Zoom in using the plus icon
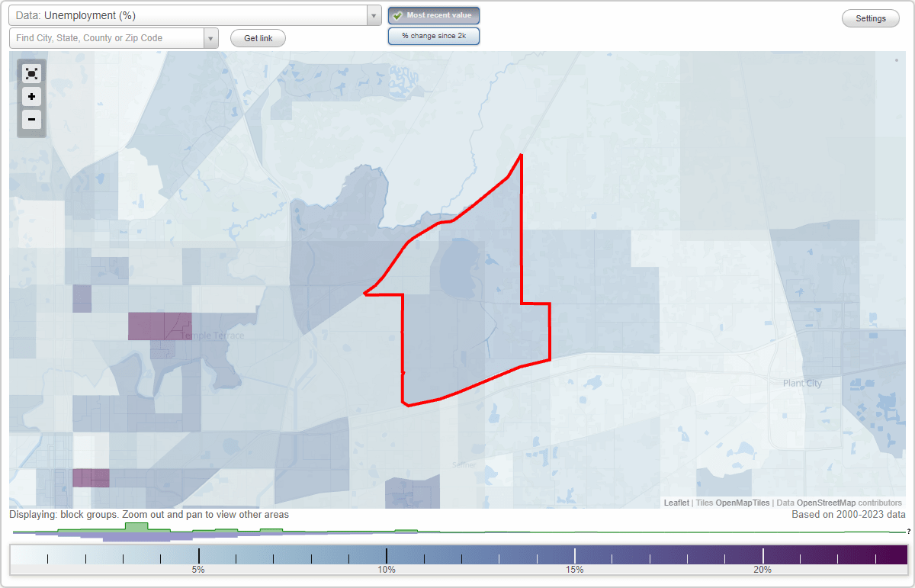915x588 pixels. pos(31,96)
